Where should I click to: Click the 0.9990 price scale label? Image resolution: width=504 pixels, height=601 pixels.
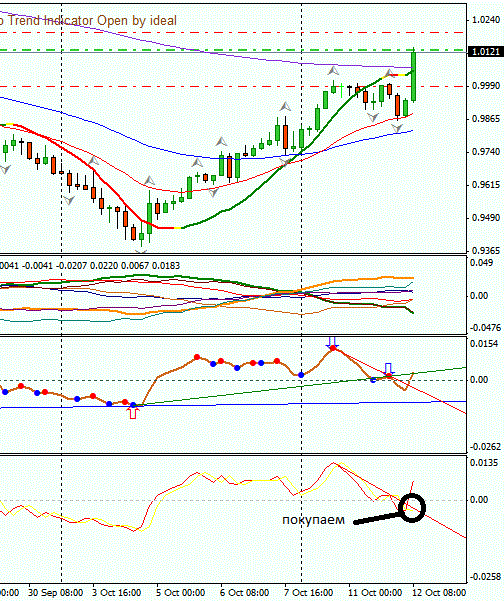pyautogui.click(x=486, y=86)
